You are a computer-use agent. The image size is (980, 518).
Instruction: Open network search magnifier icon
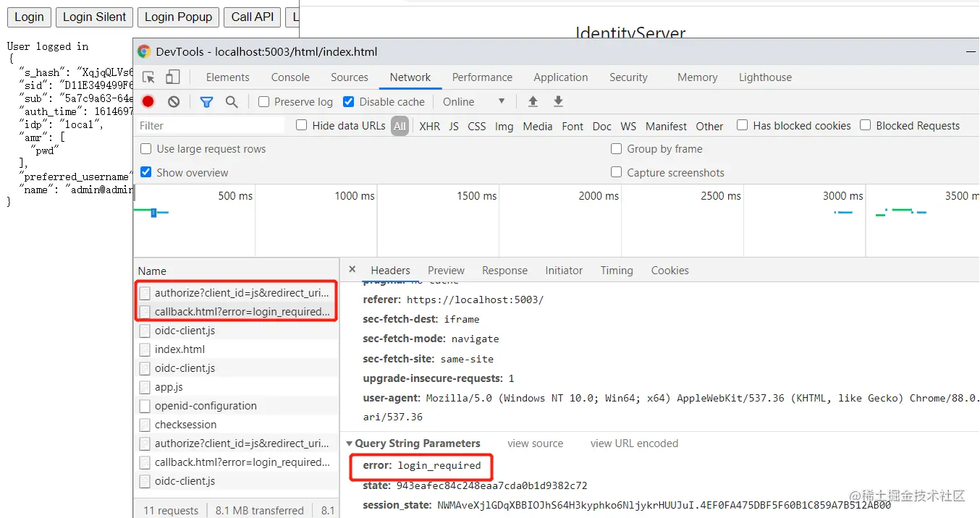coord(232,102)
